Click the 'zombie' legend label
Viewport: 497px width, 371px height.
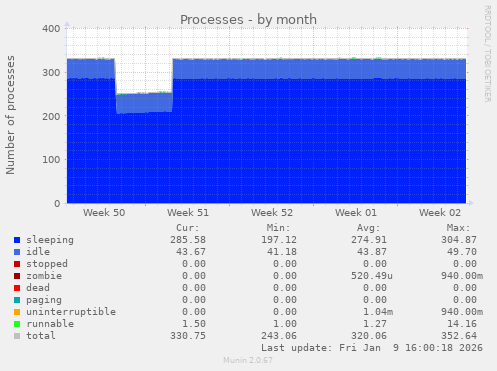pyautogui.click(x=44, y=276)
